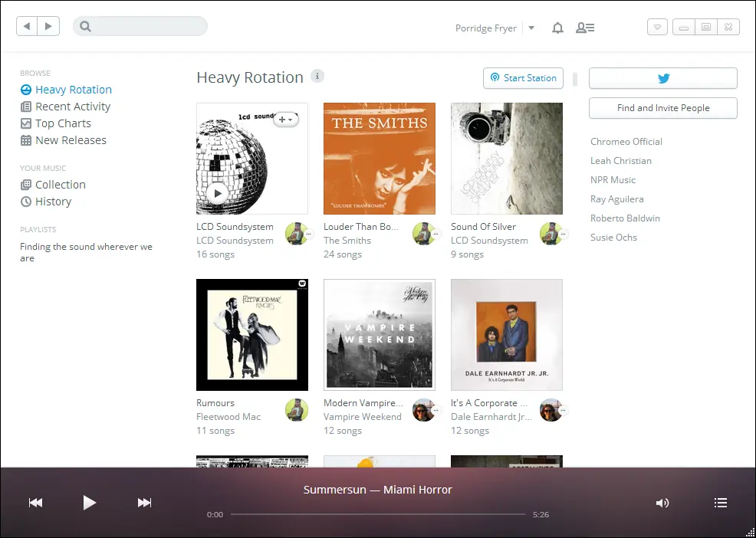The height and width of the screenshot is (538, 756).
Task: Click the Twitter connect button
Action: coord(663,78)
